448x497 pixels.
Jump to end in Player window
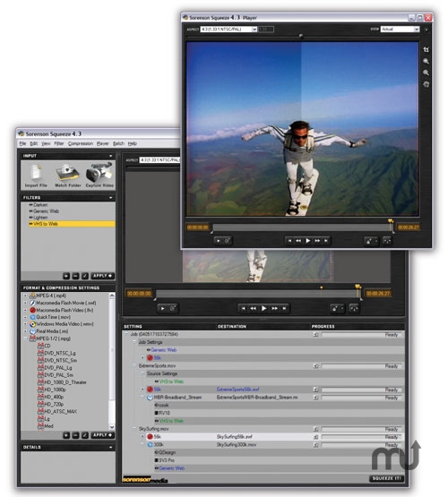coord(326,241)
